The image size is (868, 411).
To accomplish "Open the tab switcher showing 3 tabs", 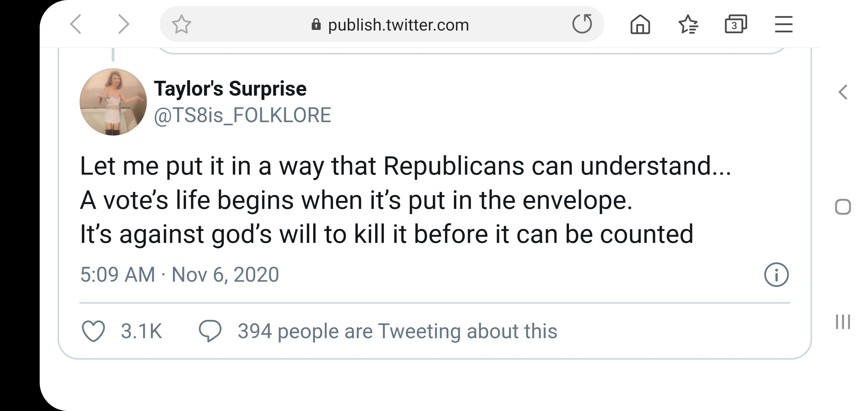I will [x=736, y=25].
